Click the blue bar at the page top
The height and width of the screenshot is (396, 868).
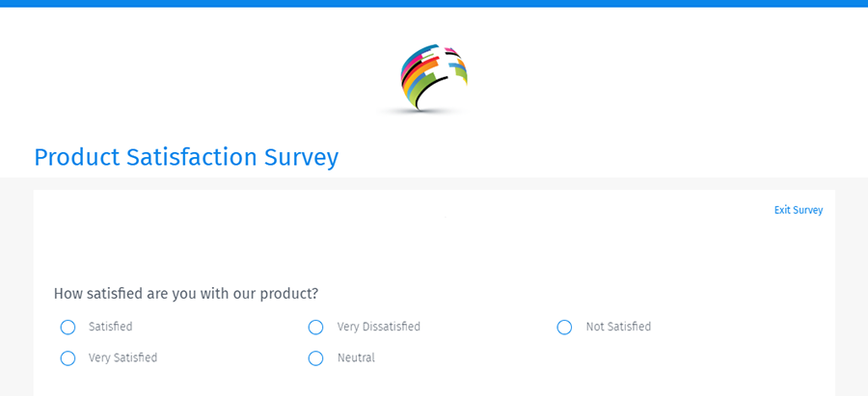click(x=434, y=4)
